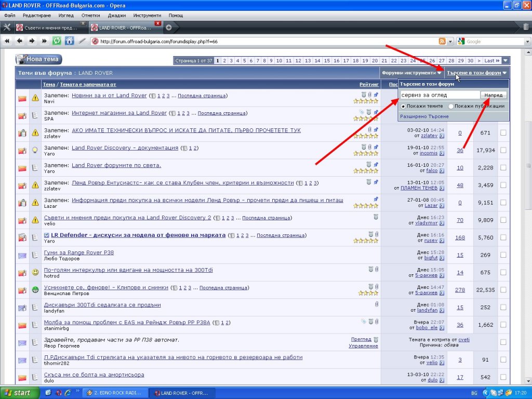The height and width of the screenshot is (399, 532).
Task: Tick the checkbox in the 17,934 views row
Action: (502, 151)
